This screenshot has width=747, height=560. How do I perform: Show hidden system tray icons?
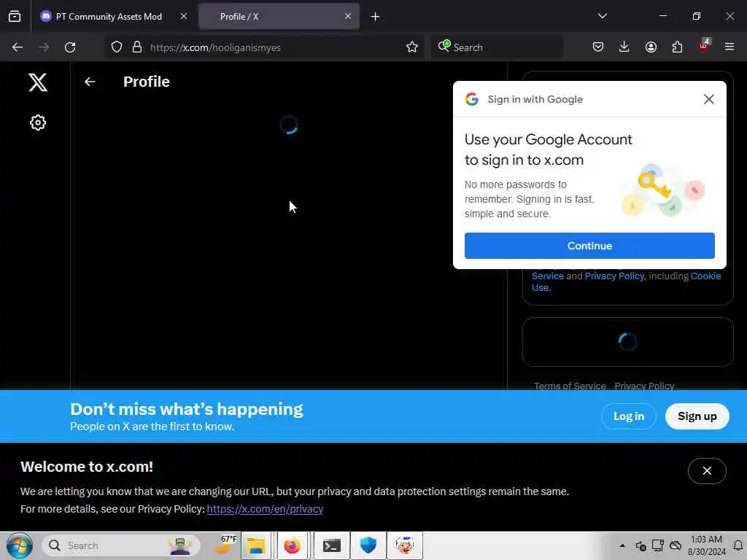pos(622,545)
